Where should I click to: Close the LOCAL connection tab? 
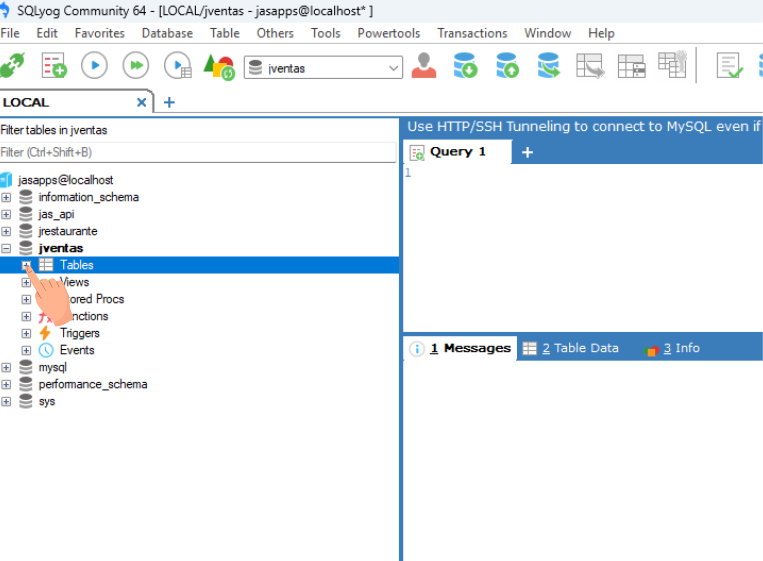tap(141, 102)
